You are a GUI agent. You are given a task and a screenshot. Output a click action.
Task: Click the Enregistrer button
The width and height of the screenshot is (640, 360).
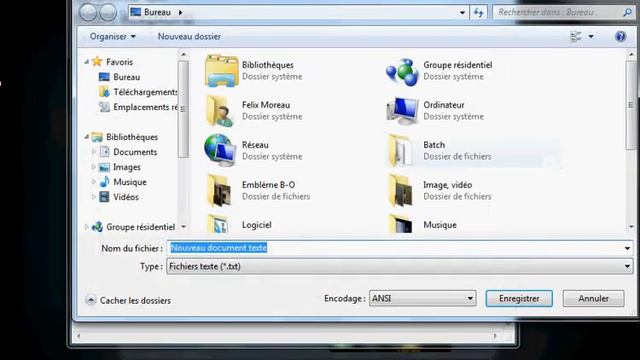[x=519, y=298]
